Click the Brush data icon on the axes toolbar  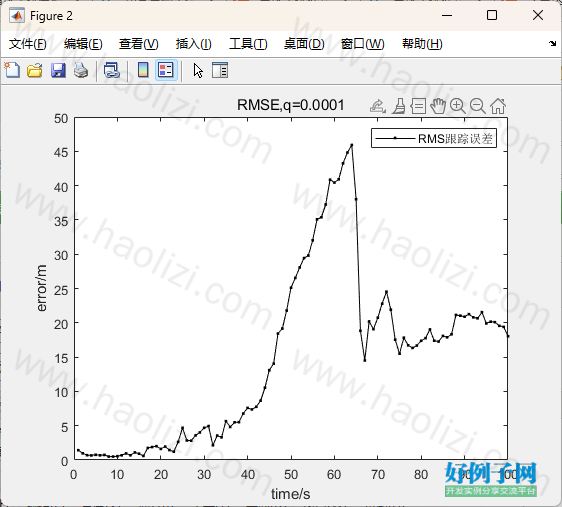click(399, 106)
